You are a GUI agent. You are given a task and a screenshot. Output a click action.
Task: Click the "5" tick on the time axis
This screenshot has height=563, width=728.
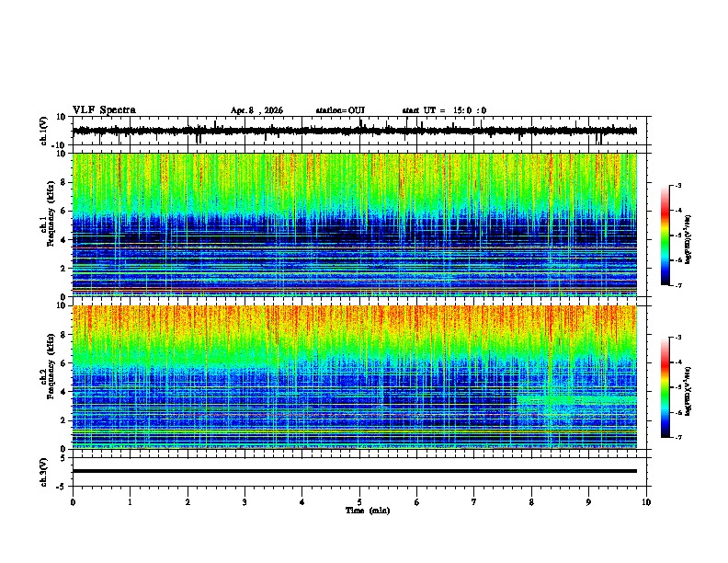359,502
